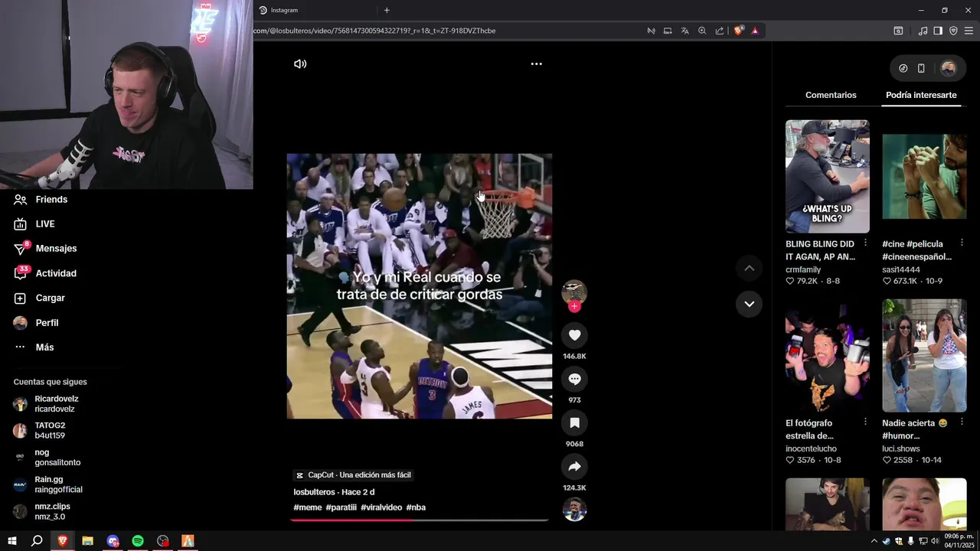Open options for the El fotógrafo video
This screenshot has height=551, width=980.
(865, 422)
